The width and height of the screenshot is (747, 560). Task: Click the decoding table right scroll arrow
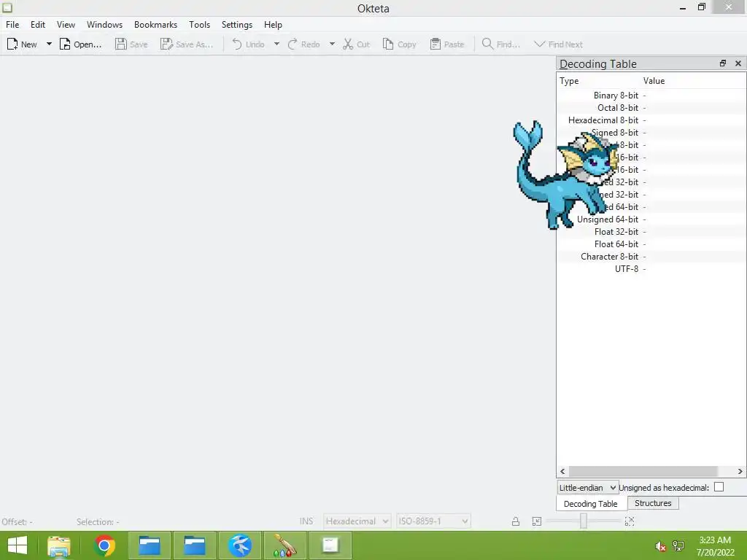(740, 472)
